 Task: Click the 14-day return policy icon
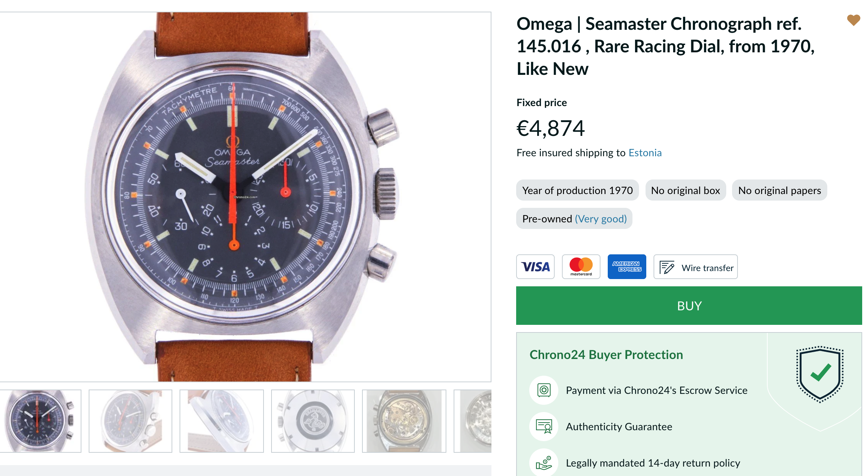(544, 463)
